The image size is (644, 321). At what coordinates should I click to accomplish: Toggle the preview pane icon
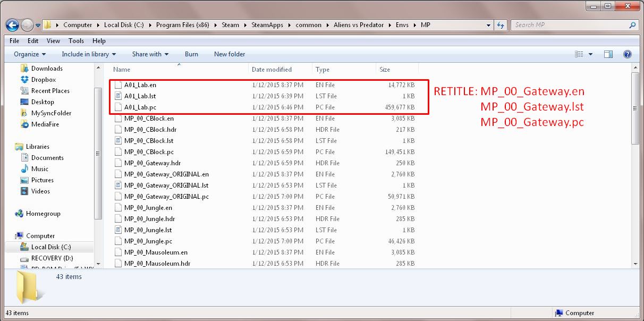coord(608,54)
